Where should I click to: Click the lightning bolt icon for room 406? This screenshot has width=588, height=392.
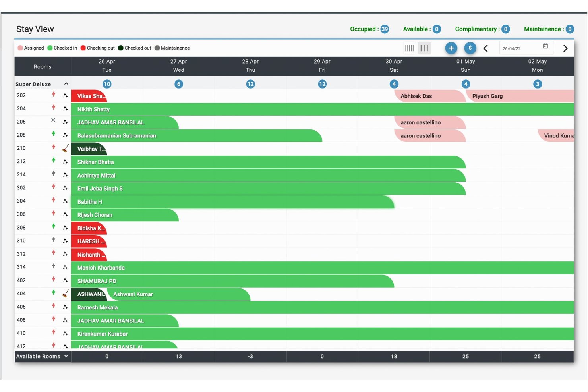tap(54, 305)
